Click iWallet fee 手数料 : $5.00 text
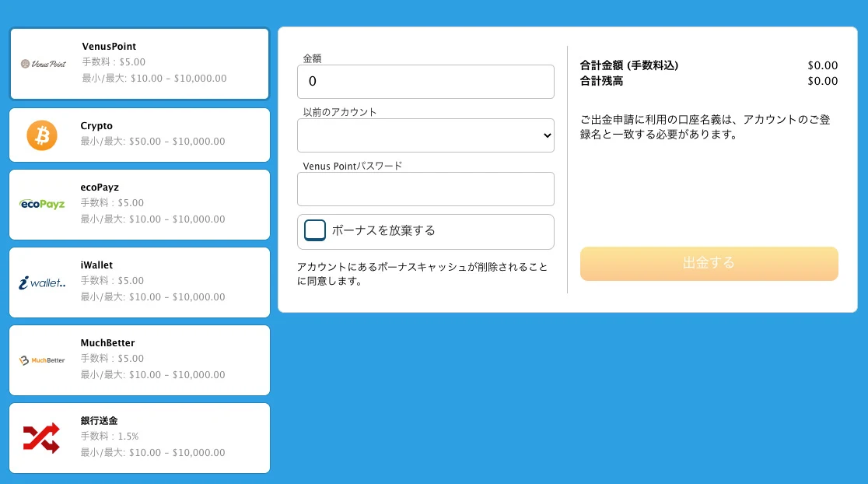The image size is (868, 484). pyautogui.click(x=112, y=281)
